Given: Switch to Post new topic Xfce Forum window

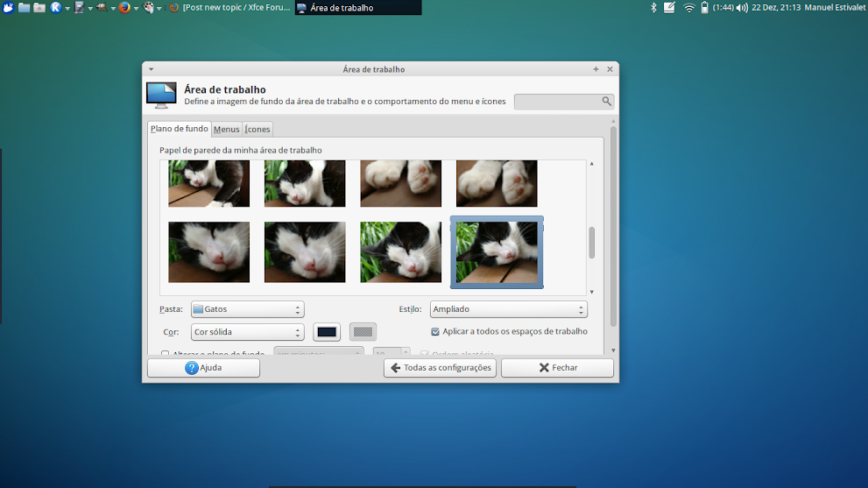Looking at the screenshot, I should point(229,7).
